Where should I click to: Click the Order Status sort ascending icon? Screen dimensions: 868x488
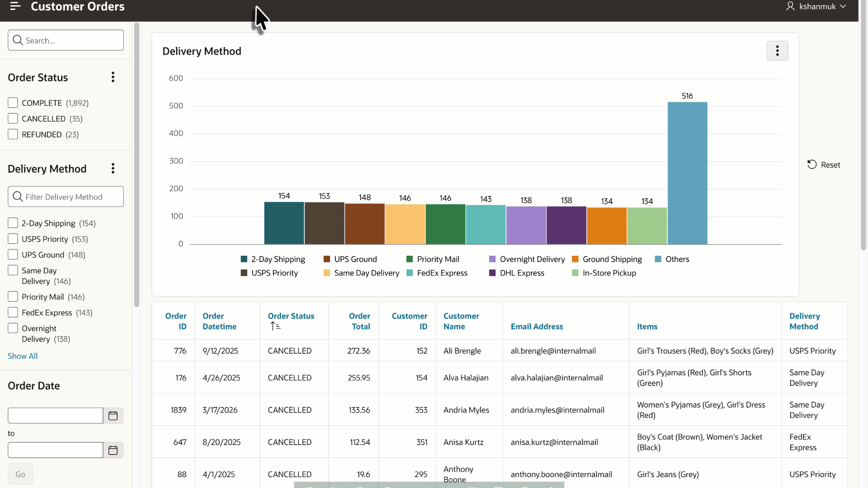[275, 326]
